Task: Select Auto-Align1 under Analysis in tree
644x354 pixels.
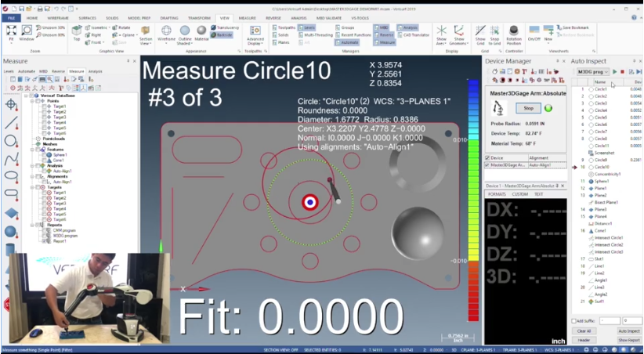Action: (x=63, y=171)
